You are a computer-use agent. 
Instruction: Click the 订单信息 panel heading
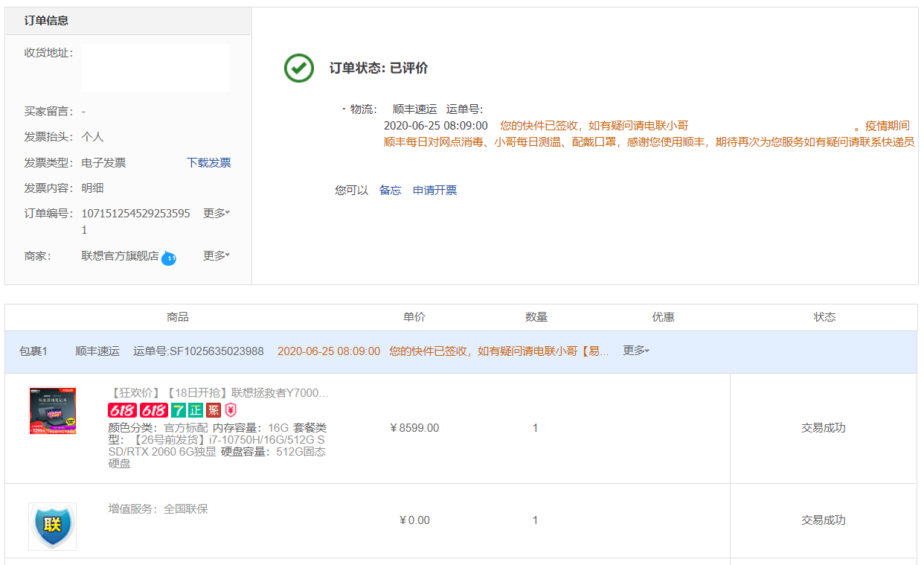[x=46, y=20]
